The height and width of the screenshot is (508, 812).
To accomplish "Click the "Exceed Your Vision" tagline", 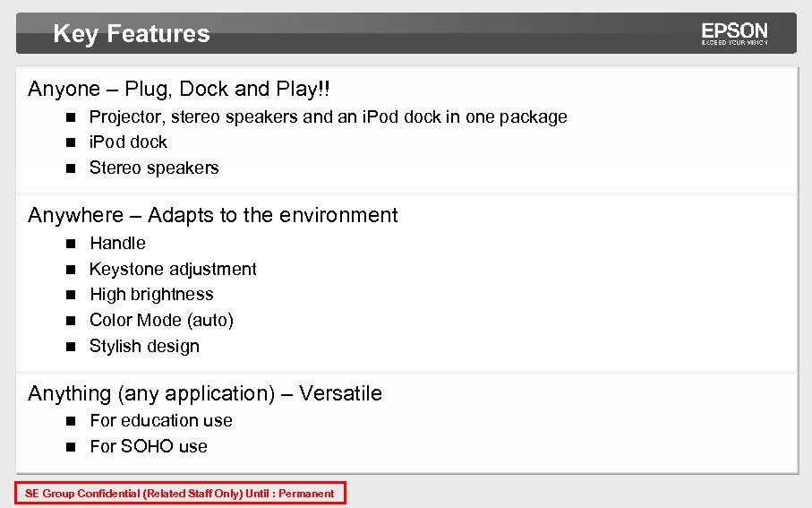I will tap(734, 42).
